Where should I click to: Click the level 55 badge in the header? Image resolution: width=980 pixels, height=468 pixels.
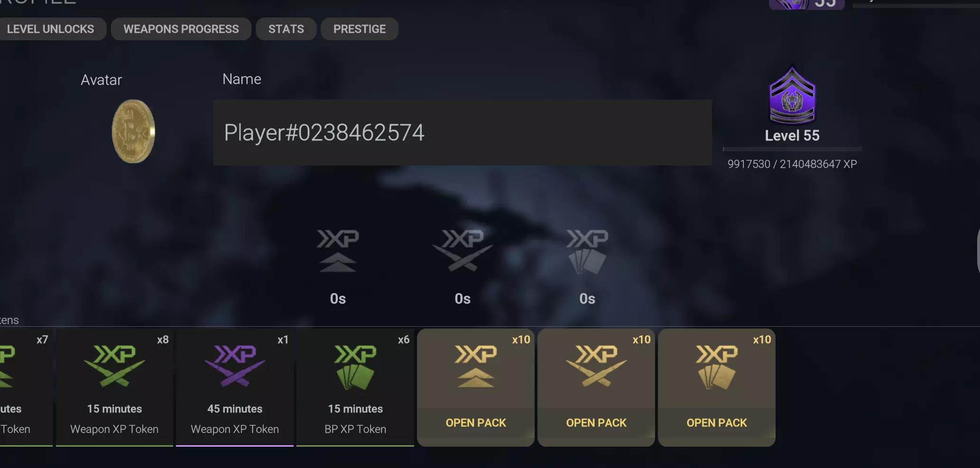pos(806,4)
